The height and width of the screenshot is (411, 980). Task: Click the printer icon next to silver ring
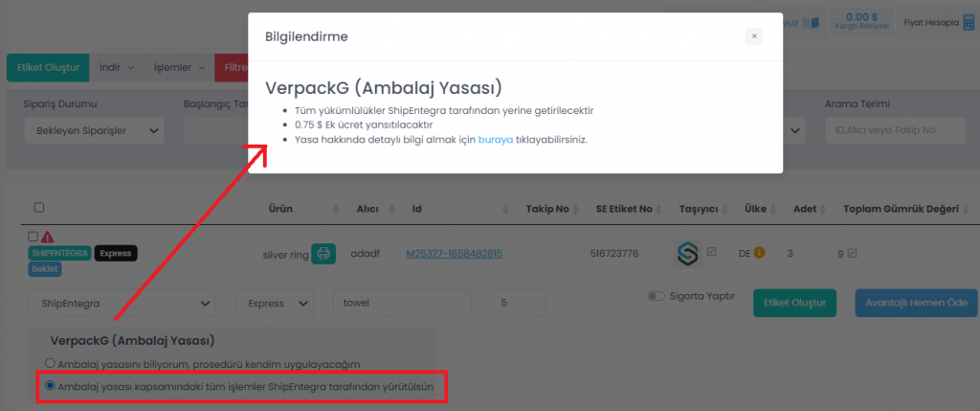[x=323, y=253]
